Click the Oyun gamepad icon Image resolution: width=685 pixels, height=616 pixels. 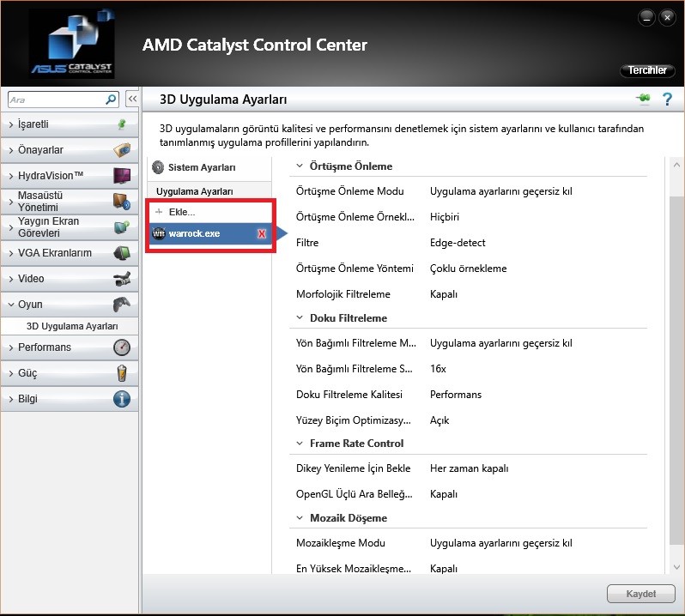(x=122, y=305)
